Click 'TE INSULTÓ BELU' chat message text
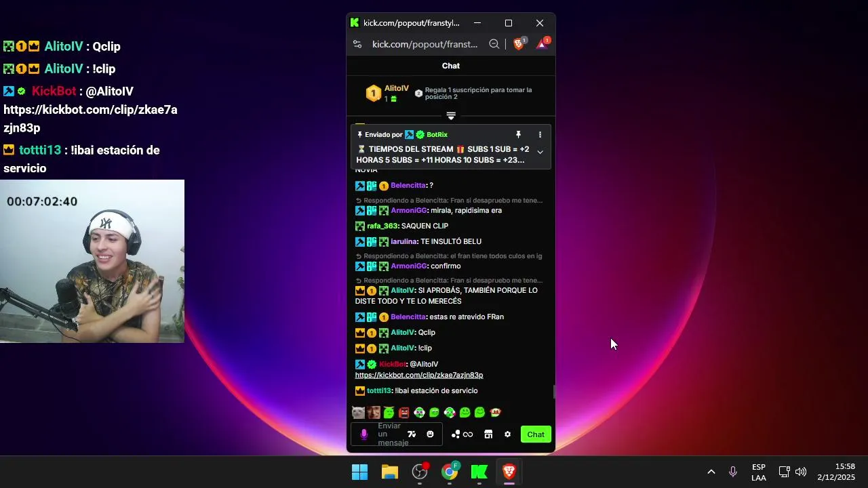This screenshot has height=488, width=868. (x=451, y=241)
